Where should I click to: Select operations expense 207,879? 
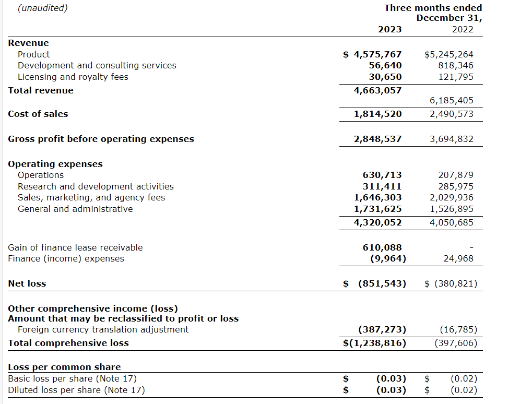click(x=456, y=175)
